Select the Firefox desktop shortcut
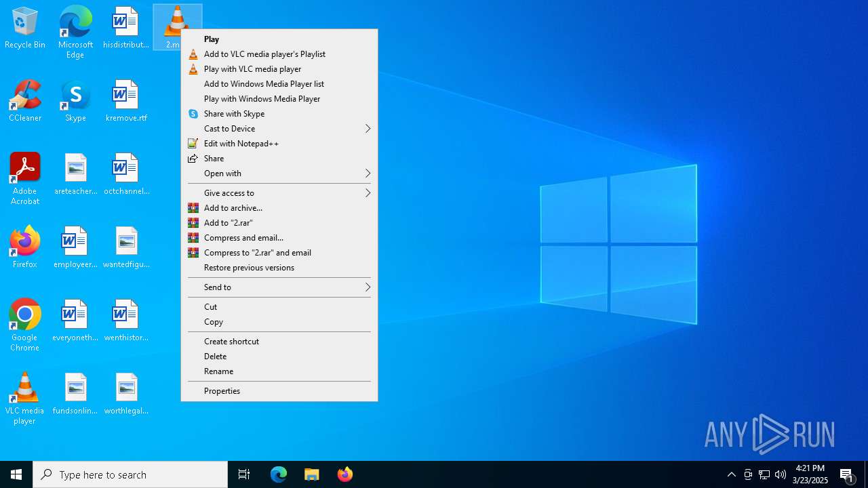Image resolution: width=868 pixels, height=488 pixels. click(25, 247)
